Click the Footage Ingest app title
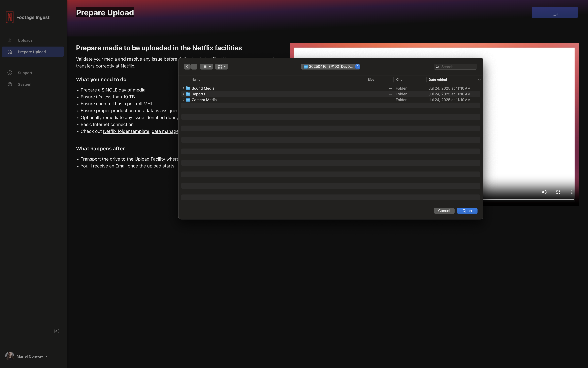Viewport: 588px width, 368px height. [33, 17]
